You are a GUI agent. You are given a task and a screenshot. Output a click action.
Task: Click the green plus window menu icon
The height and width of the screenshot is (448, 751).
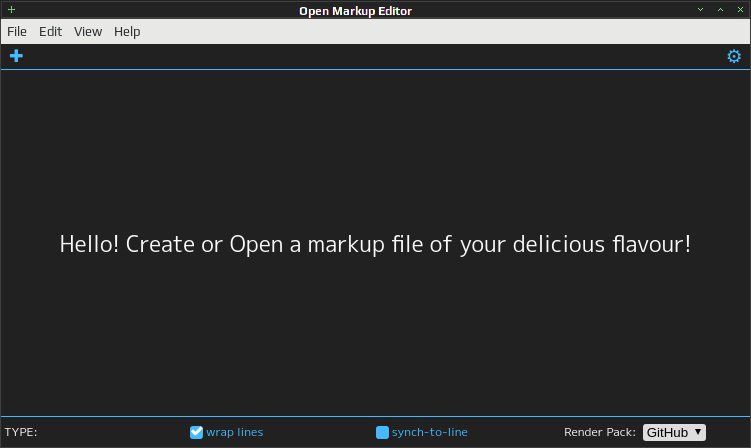coord(11,10)
